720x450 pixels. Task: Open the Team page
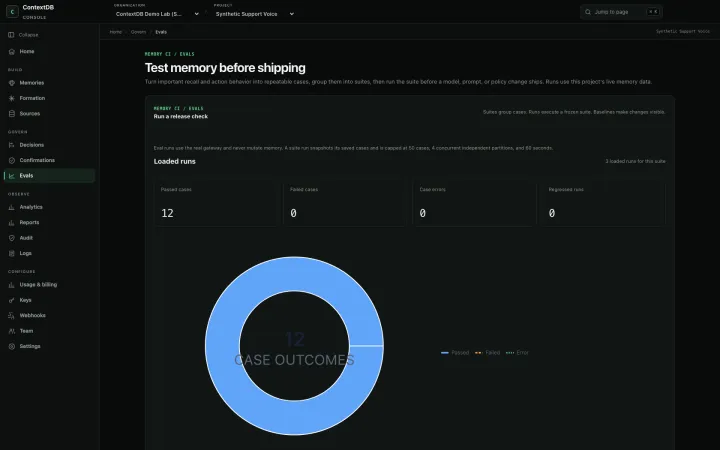click(49, 331)
